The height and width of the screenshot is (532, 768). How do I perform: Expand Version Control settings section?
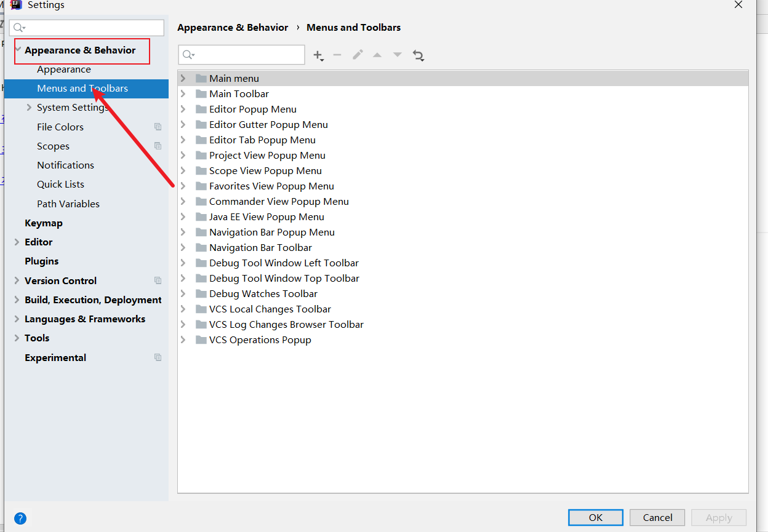[17, 280]
